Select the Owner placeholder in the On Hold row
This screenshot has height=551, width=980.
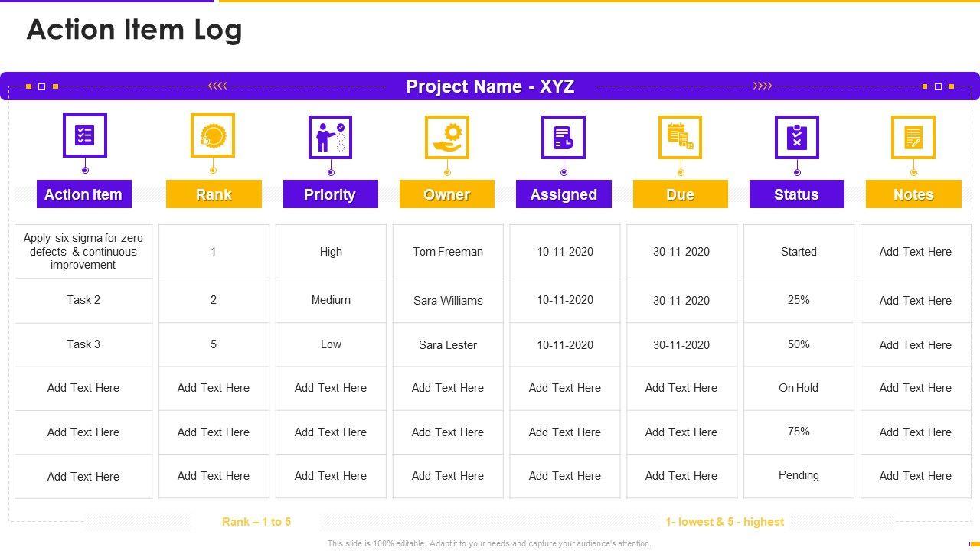pos(448,388)
